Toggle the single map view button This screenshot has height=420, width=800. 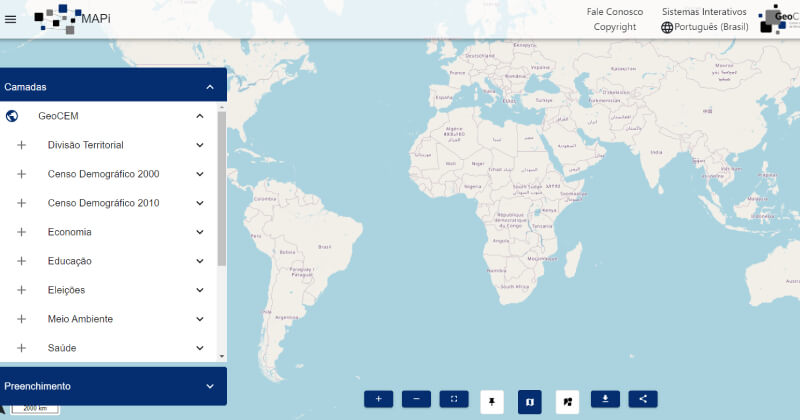coord(530,401)
